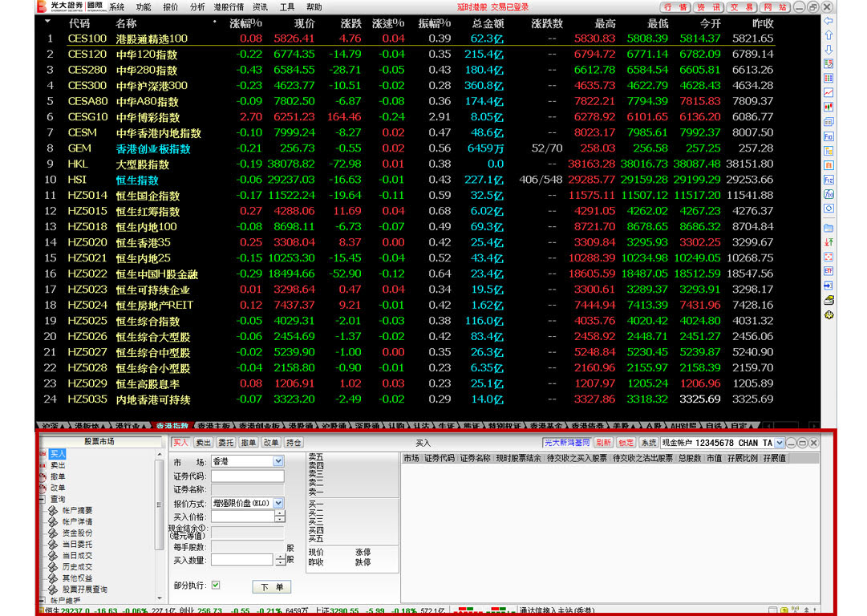Click the up arrow in right toolbar
The height and width of the screenshot is (616, 867).
[829, 34]
